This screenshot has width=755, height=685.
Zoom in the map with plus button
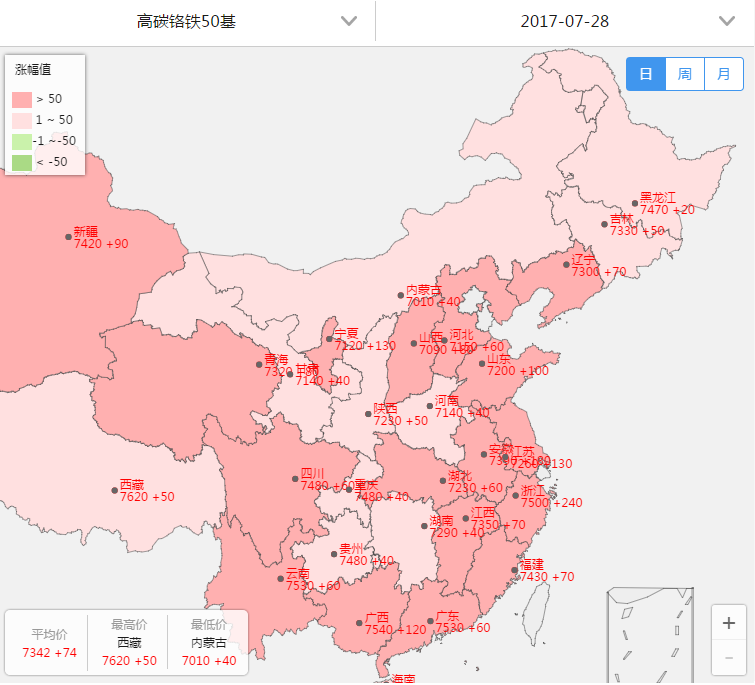pyautogui.click(x=728, y=622)
